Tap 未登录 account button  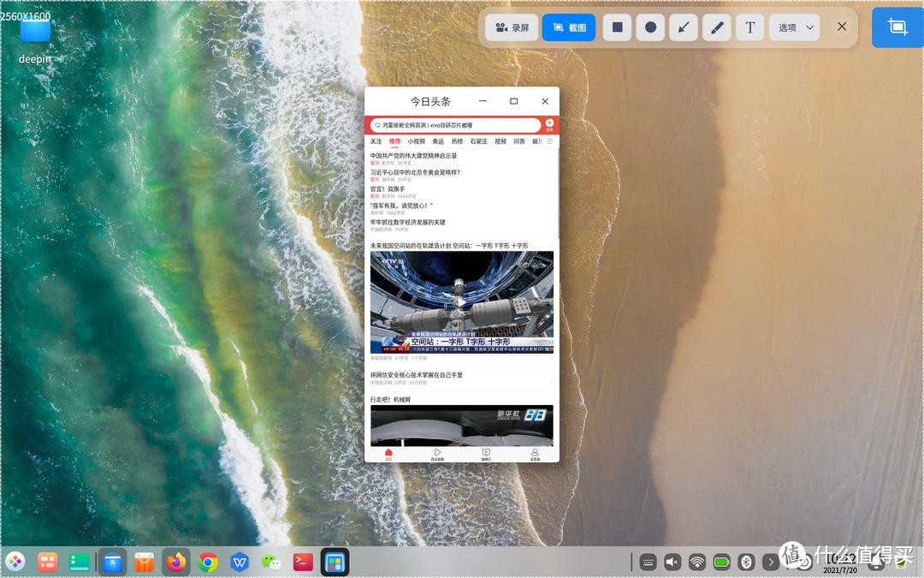click(x=535, y=455)
